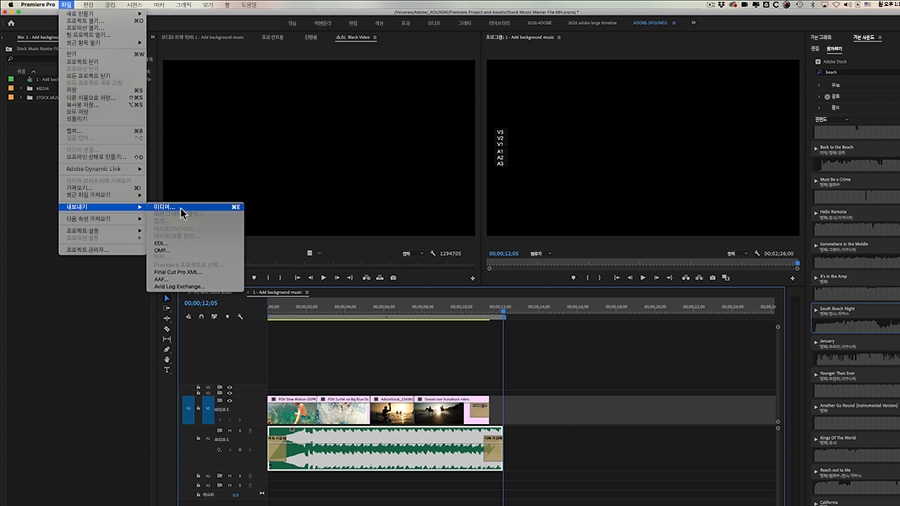
Task: Open the zoom level dropdown in the Program monitor
Action: (x=538, y=254)
